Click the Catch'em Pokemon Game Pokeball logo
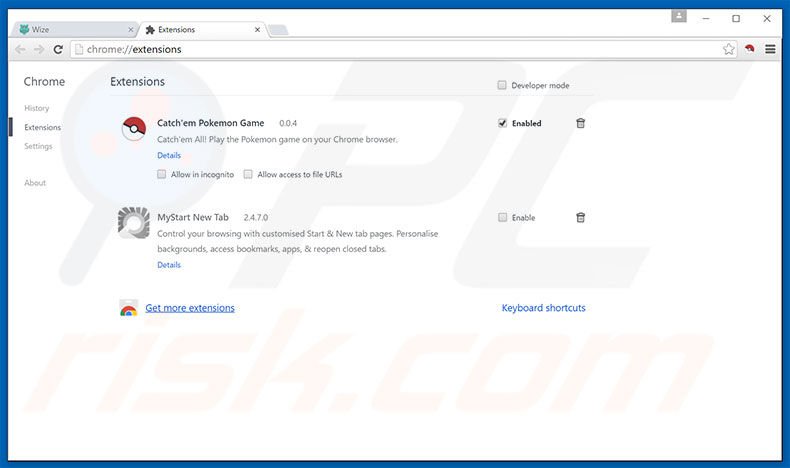Image resolution: width=790 pixels, height=468 pixels. 134,128
